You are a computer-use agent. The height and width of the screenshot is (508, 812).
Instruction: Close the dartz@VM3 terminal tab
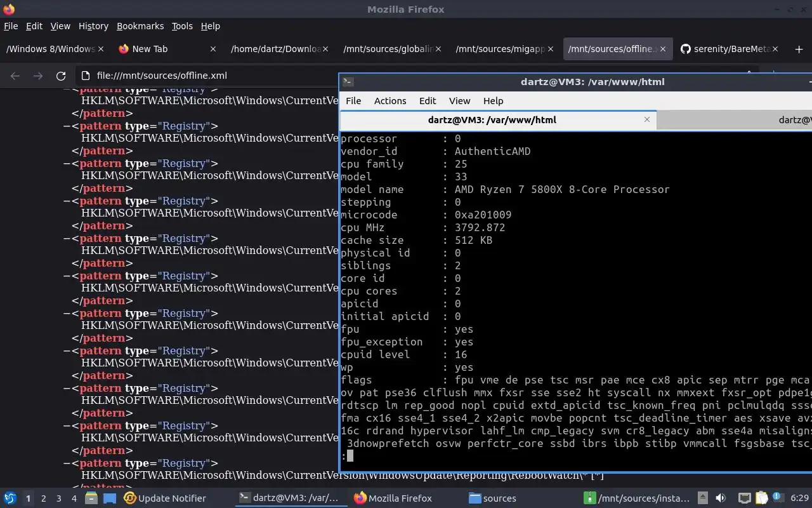[x=647, y=119]
